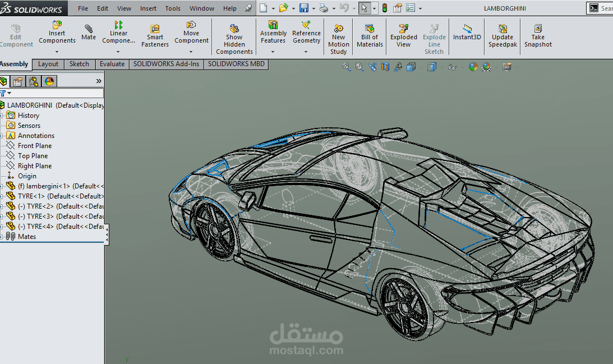Open the Assembly Features dropdown arrow
The image size is (613, 364).
[273, 52]
